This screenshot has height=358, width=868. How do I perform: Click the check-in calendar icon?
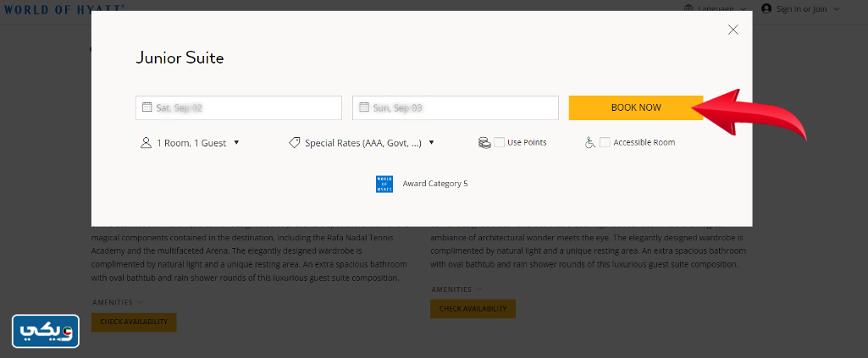coord(147,107)
